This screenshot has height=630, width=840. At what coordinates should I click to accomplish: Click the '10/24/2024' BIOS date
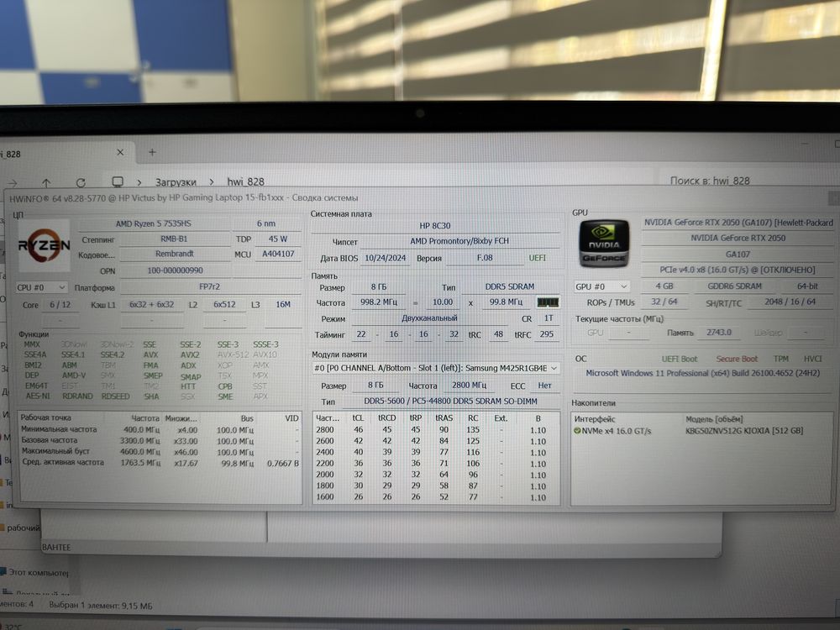click(x=386, y=258)
